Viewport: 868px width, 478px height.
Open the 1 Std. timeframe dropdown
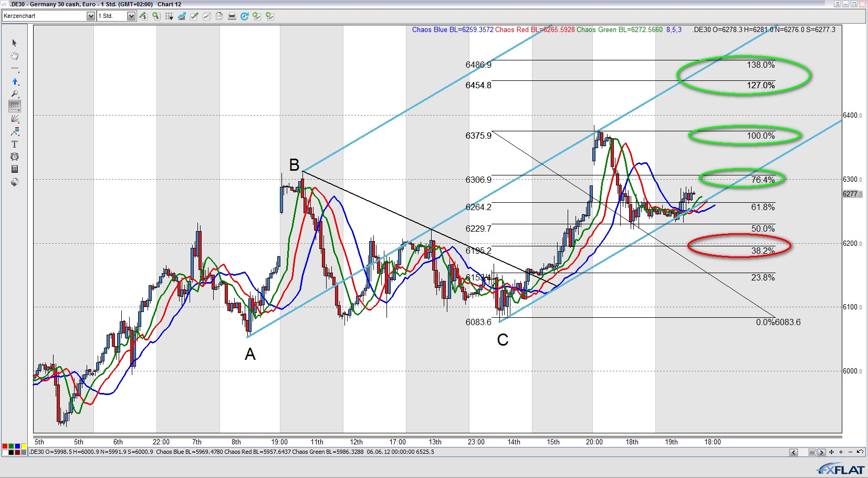click(131, 16)
